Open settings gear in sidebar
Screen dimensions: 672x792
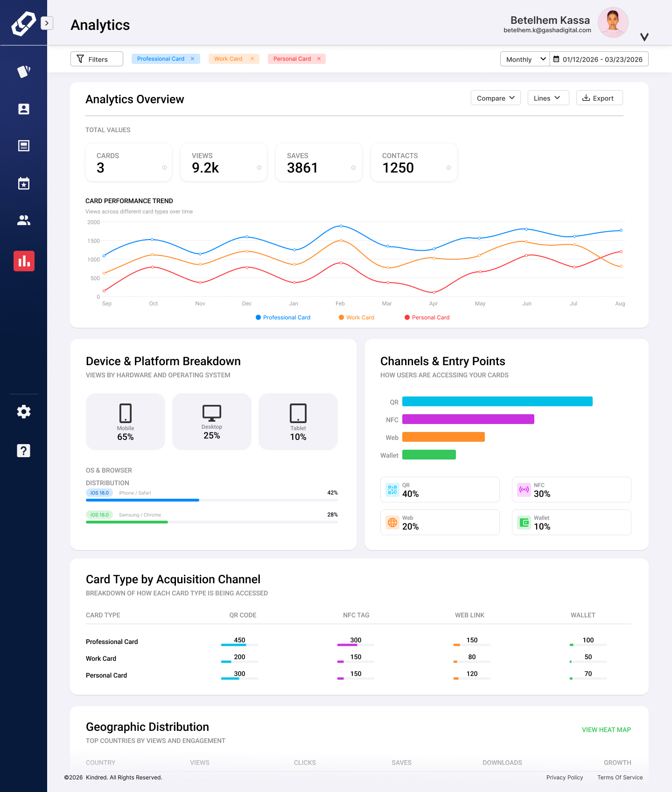23,411
